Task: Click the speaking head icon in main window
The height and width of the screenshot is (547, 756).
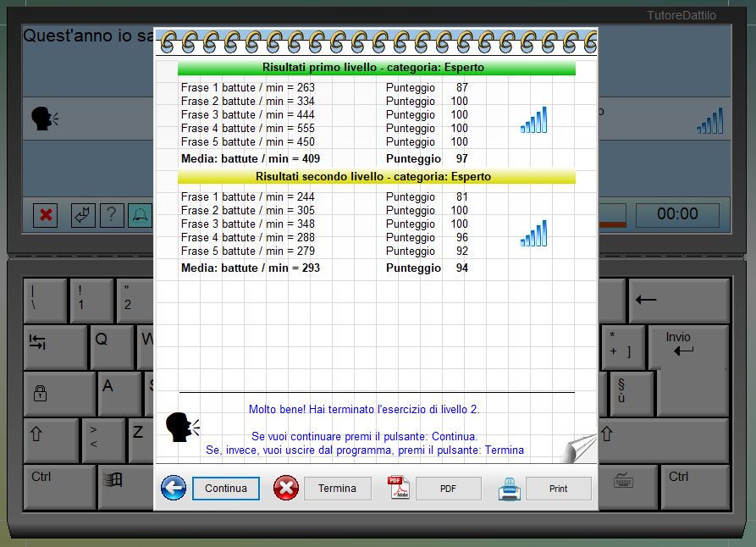Action: pos(44,119)
